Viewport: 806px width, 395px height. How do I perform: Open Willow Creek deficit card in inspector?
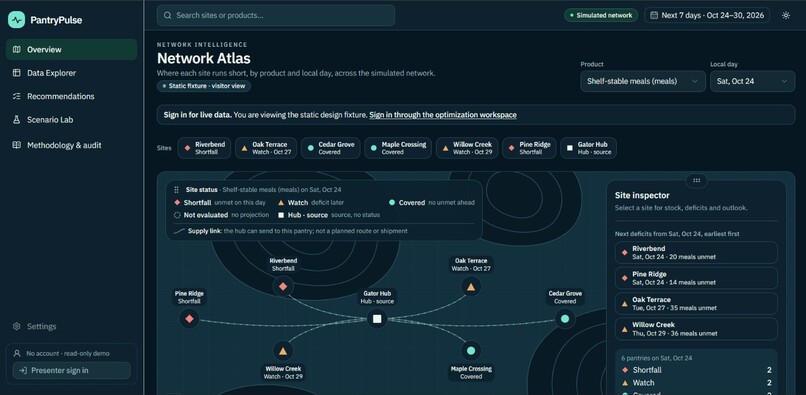(x=696, y=329)
